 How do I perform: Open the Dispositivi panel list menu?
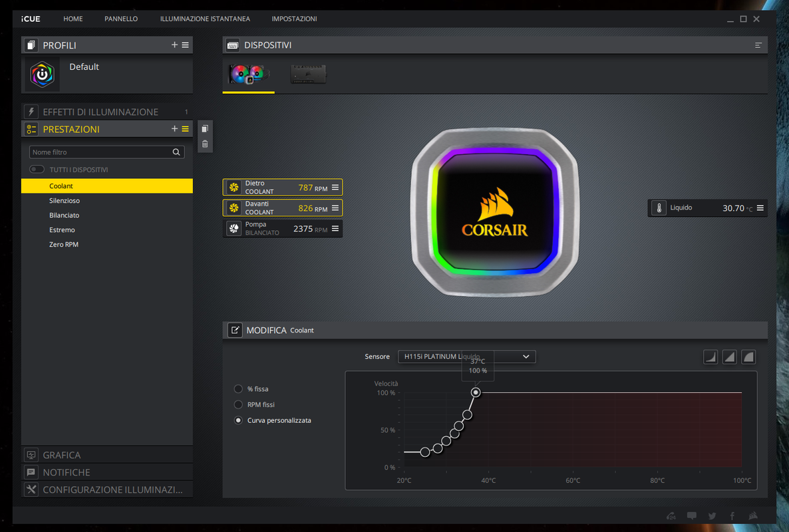[x=758, y=45]
